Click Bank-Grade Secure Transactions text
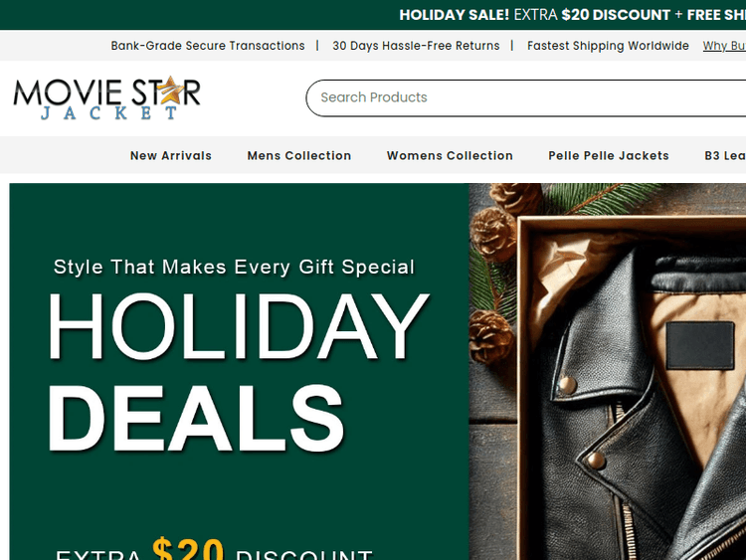The image size is (746, 560). coord(208,46)
